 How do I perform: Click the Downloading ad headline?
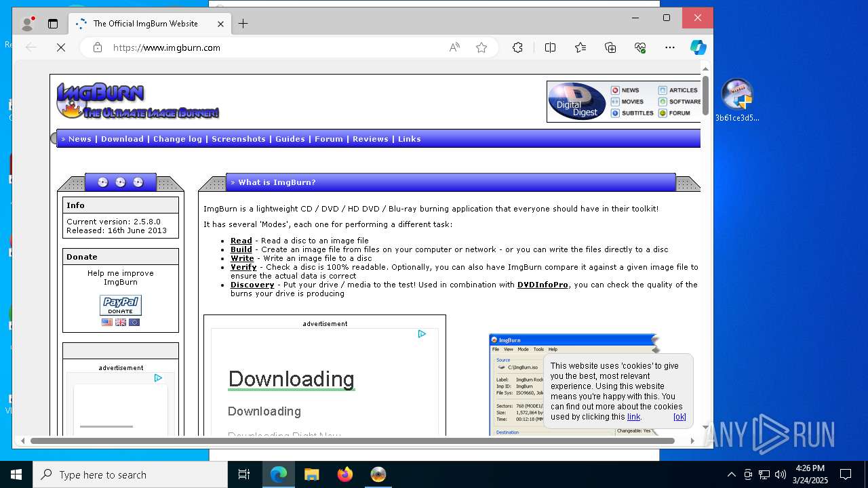point(292,379)
